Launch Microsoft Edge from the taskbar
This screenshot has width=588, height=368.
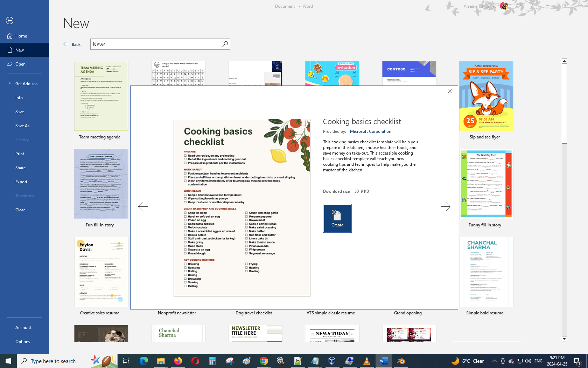tap(143, 361)
